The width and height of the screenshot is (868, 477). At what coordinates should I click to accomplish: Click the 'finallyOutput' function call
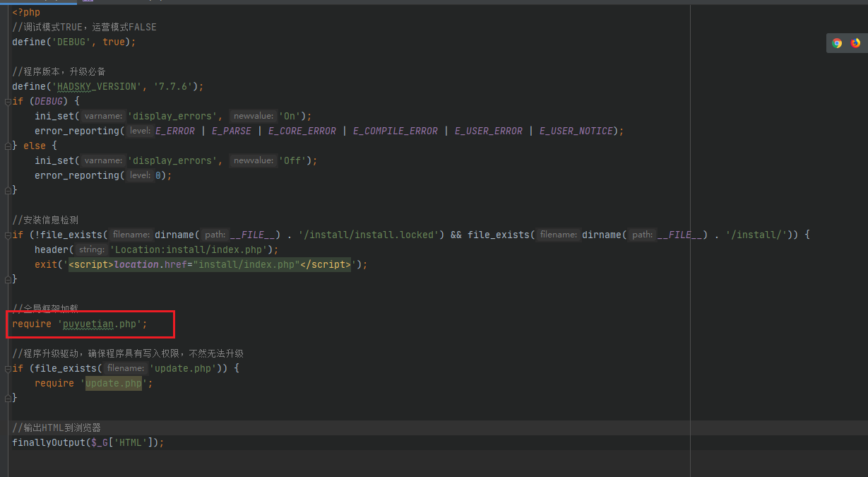tap(49, 442)
